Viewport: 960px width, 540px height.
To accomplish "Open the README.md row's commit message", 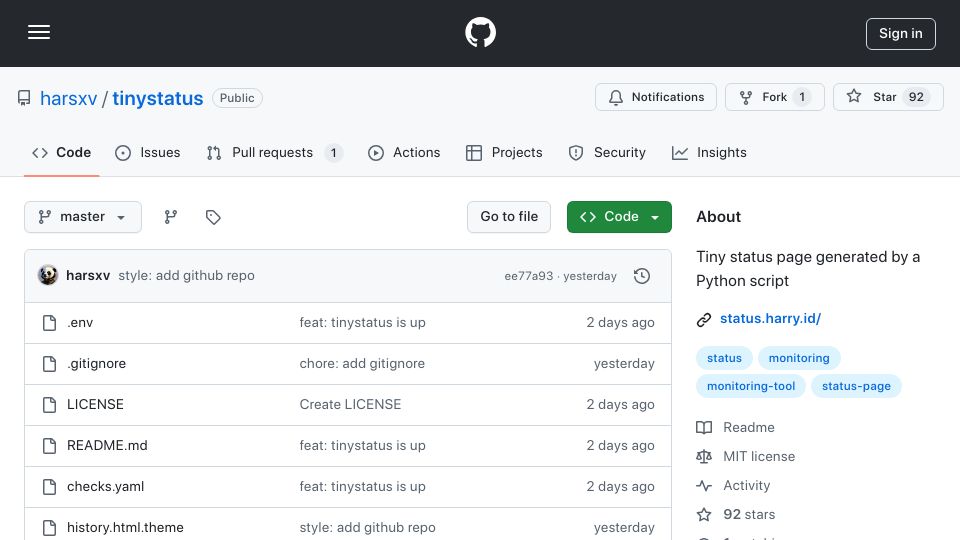I will [362, 446].
